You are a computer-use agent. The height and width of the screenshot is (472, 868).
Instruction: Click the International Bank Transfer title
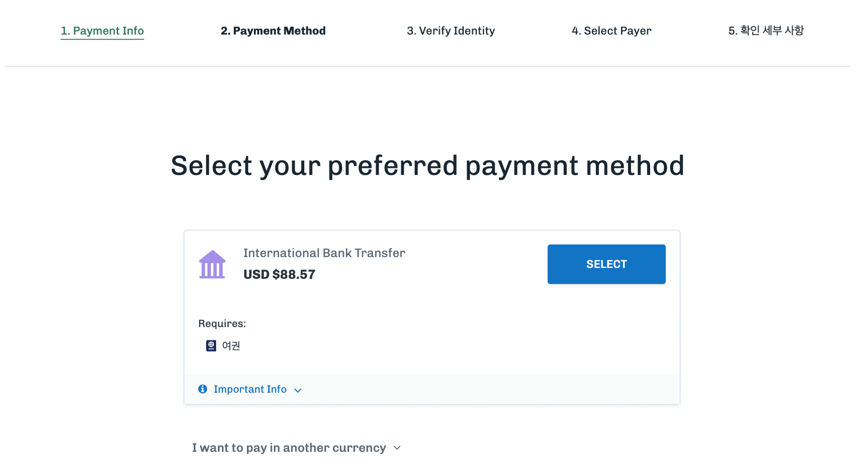324,253
